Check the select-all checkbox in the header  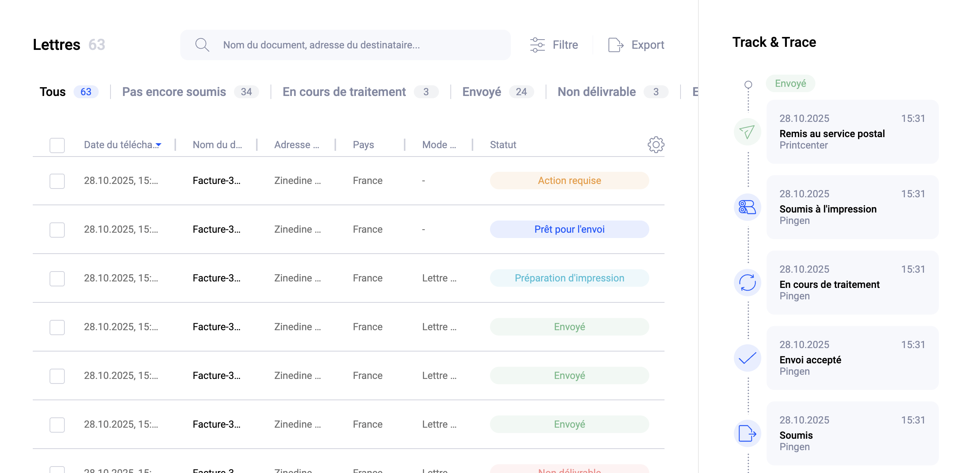pos(57,145)
